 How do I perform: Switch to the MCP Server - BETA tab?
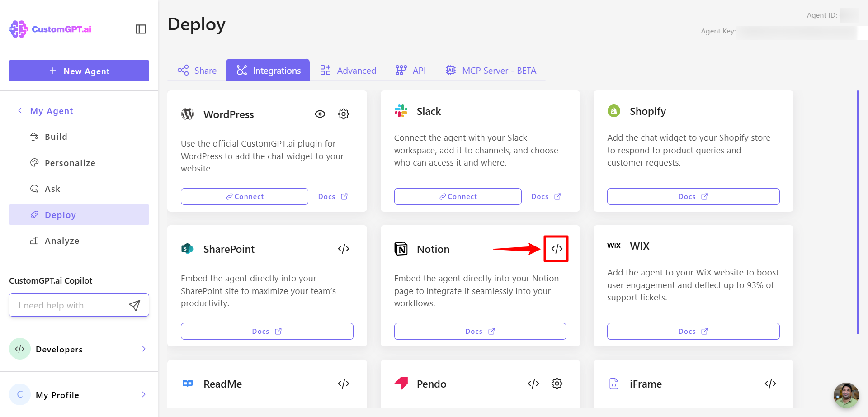[x=491, y=70]
